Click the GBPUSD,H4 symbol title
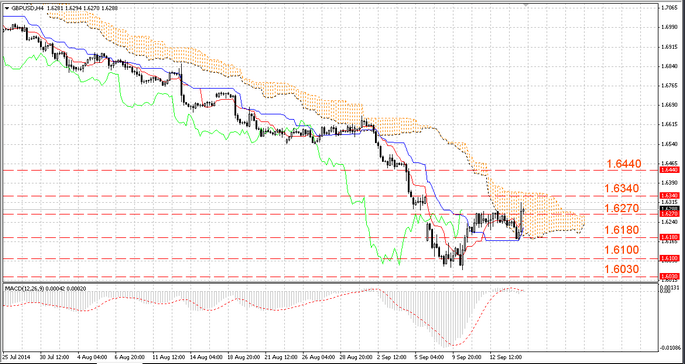The image size is (685, 364). (26, 8)
